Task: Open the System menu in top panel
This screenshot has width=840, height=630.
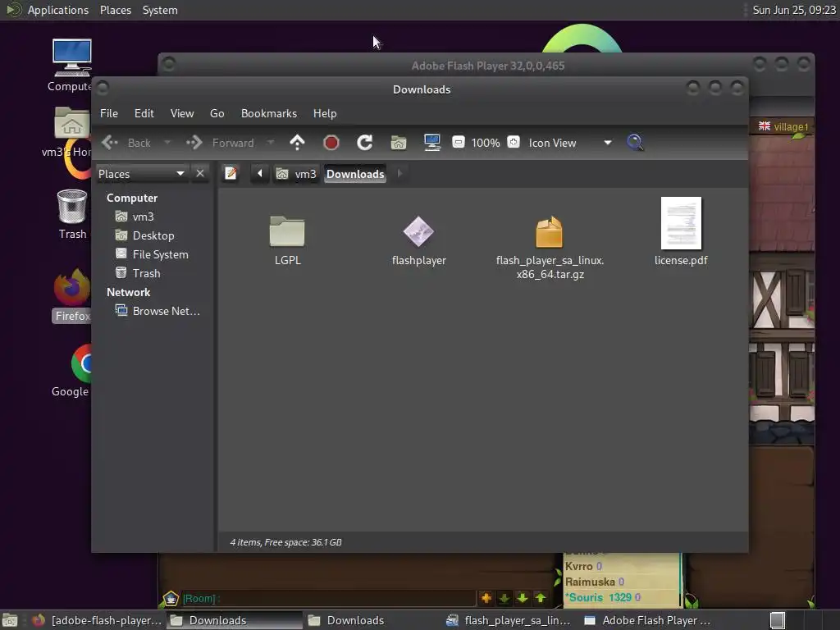Action: coord(160,10)
